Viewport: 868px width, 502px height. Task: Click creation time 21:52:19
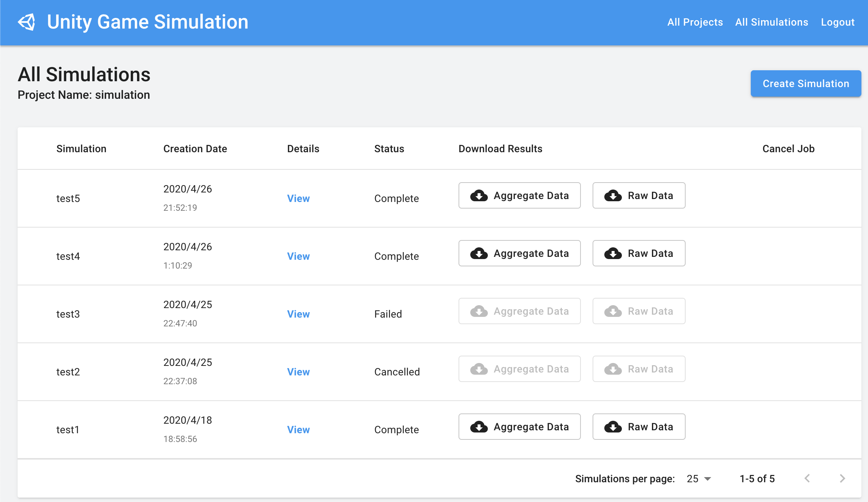click(180, 207)
